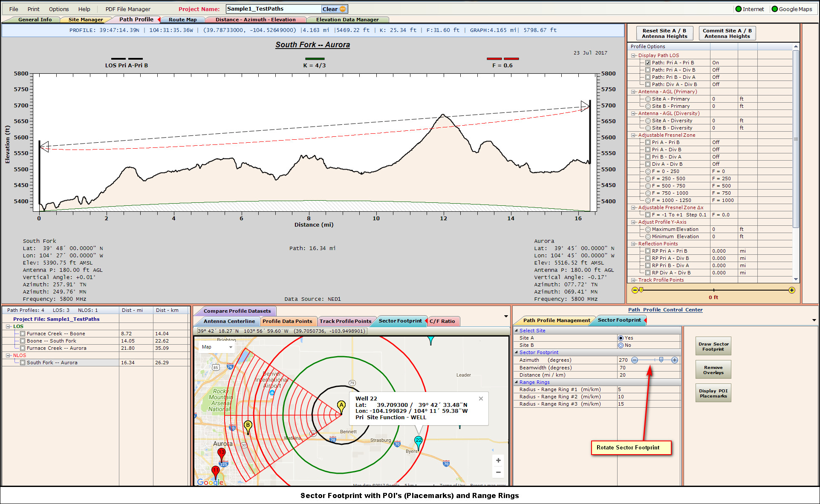Zoom in on the map with plus icon
Screen dimensions: 820x504
(498, 461)
